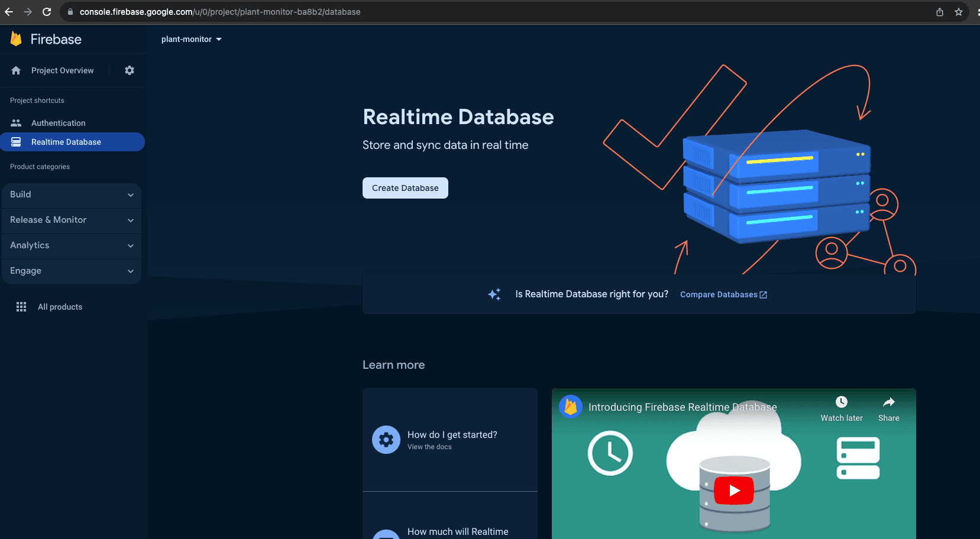Image resolution: width=980 pixels, height=539 pixels.
Task: Click the Firebase flame logo
Action: click(16, 39)
